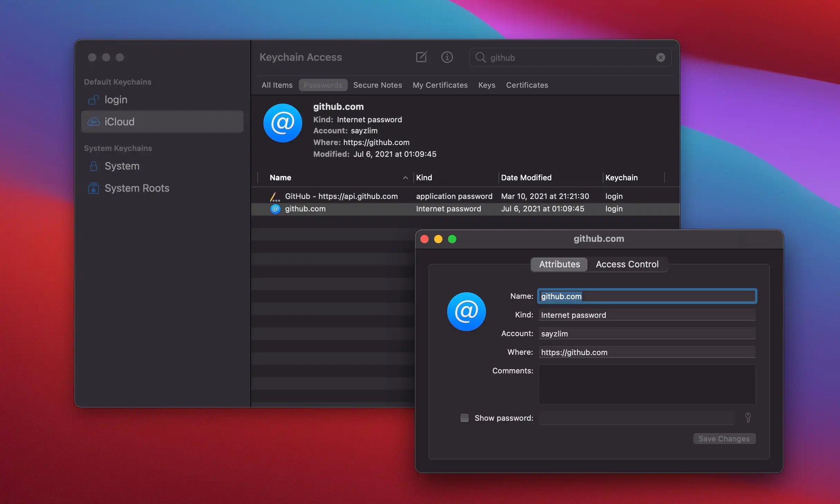The width and height of the screenshot is (840, 504).
Task: Click the pencil application password icon in list
Action: click(x=275, y=197)
